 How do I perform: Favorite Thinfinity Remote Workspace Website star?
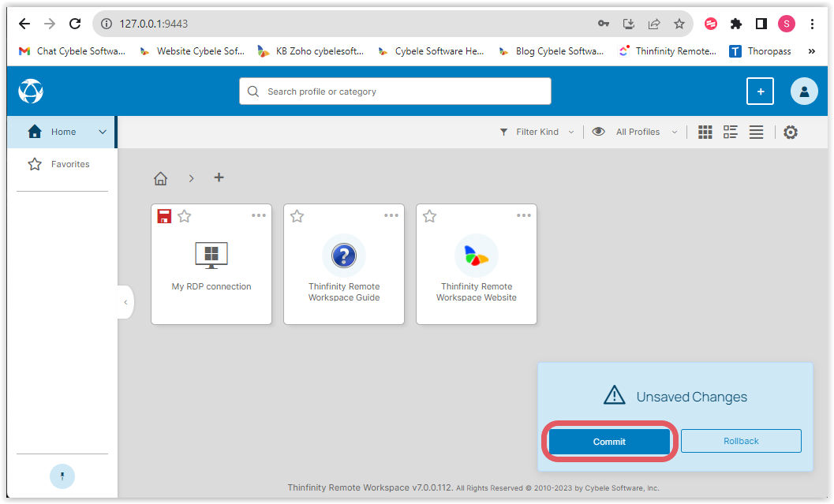coord(429,216)
